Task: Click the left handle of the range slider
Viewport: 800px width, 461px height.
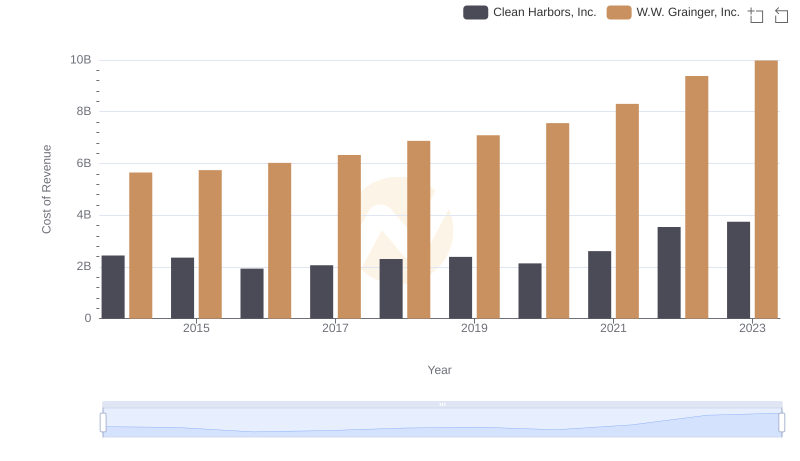Action: point(103,423)
